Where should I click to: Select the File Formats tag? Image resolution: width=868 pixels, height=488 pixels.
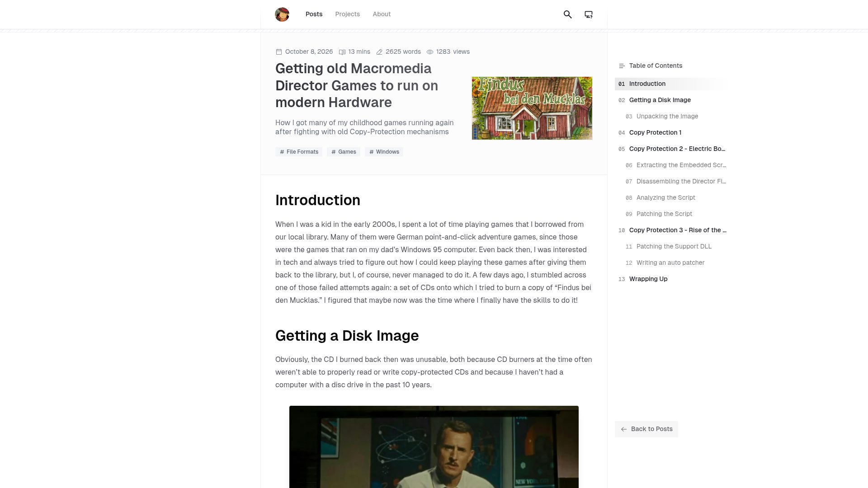coord(299,152)
